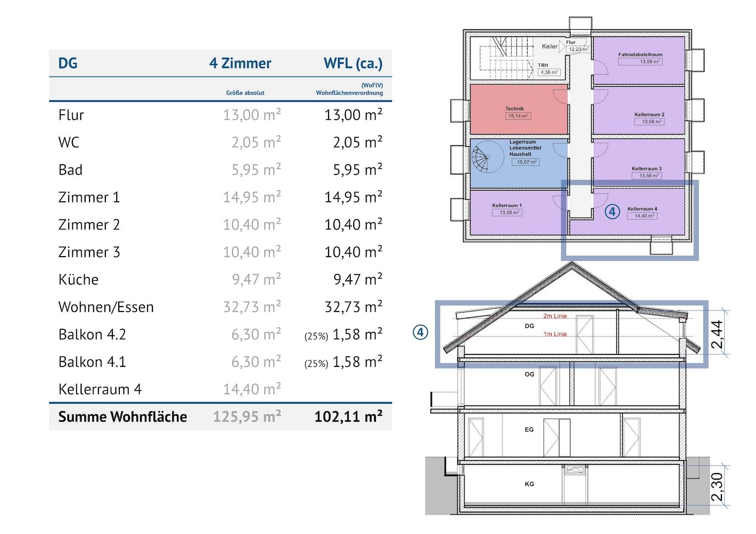This screenshot has width=756, height=534.
Task: Select the 2m Linie label in section
Action: [555, 316]
